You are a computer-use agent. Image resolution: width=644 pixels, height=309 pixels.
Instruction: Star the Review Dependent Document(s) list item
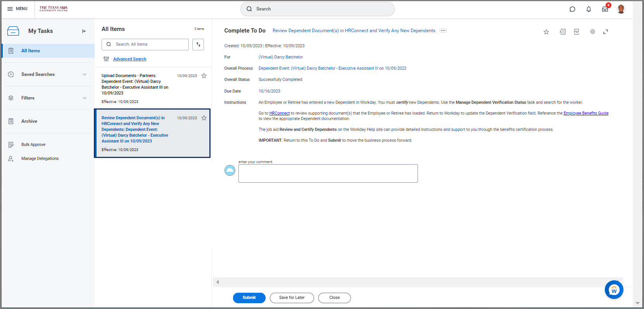coord(204,118)
